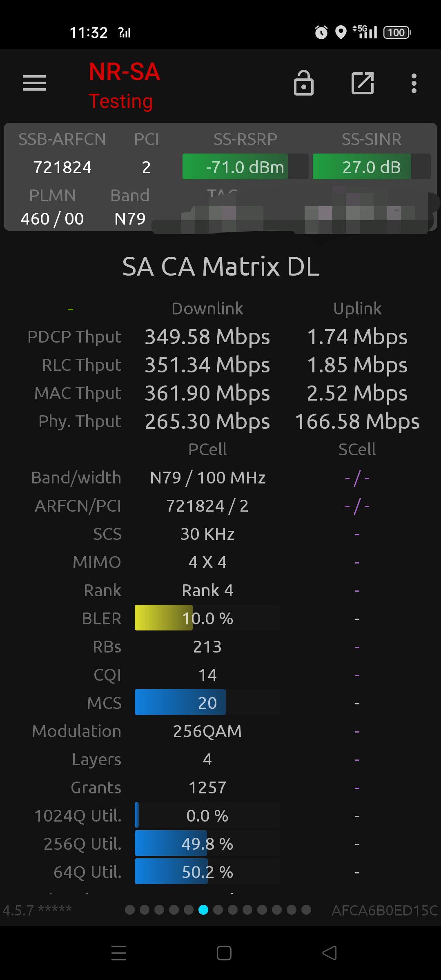Tap the SA CA Matrix DL heading
441x980 pixels.
click(220, 267)
